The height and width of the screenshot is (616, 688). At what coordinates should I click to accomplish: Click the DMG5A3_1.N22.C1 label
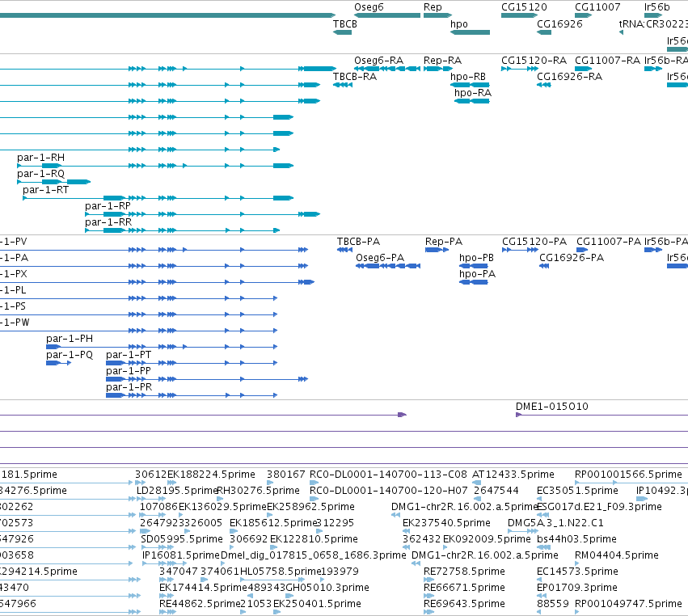coord(555,522)
